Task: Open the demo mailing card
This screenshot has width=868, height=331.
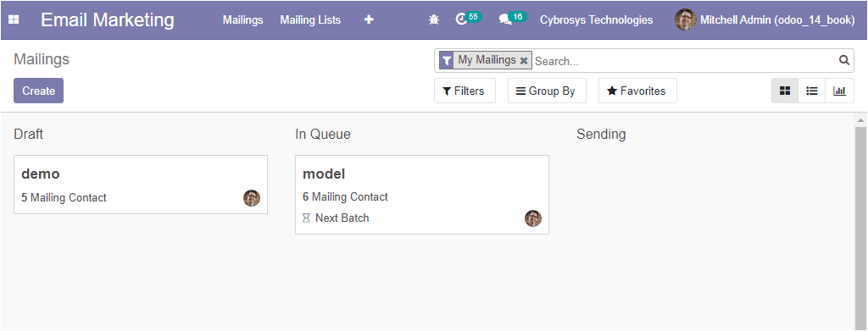Action: (x=141, y=185)
